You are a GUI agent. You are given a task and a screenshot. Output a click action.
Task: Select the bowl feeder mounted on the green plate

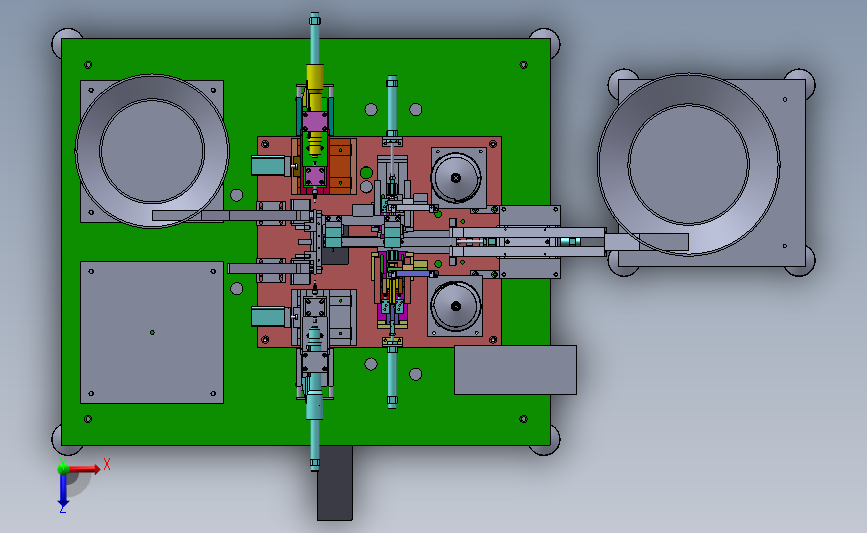point(152,151)
